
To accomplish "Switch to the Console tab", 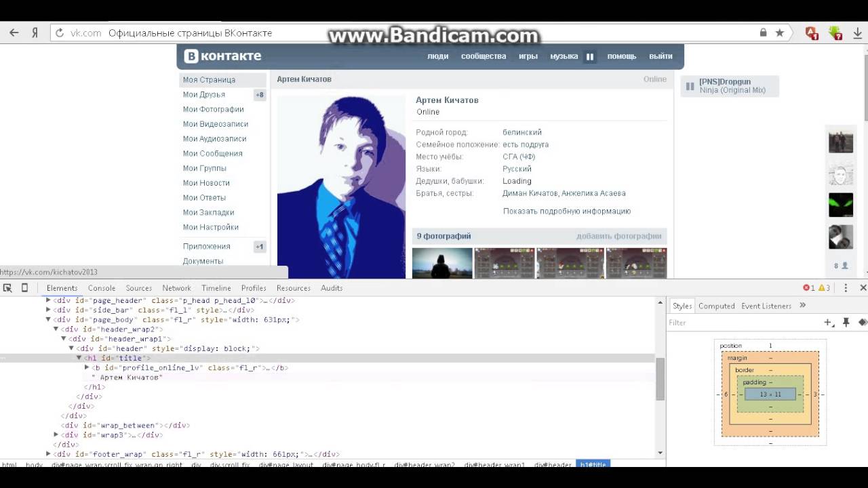I will click(x=102, y=288).
